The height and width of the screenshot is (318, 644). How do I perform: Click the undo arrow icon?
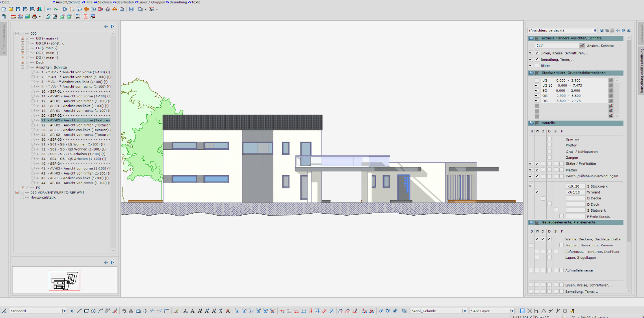click(x=49, y=9)
